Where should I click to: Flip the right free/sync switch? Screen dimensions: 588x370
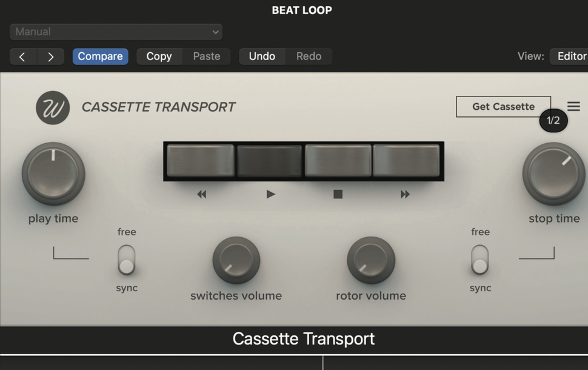click(480, 261)
